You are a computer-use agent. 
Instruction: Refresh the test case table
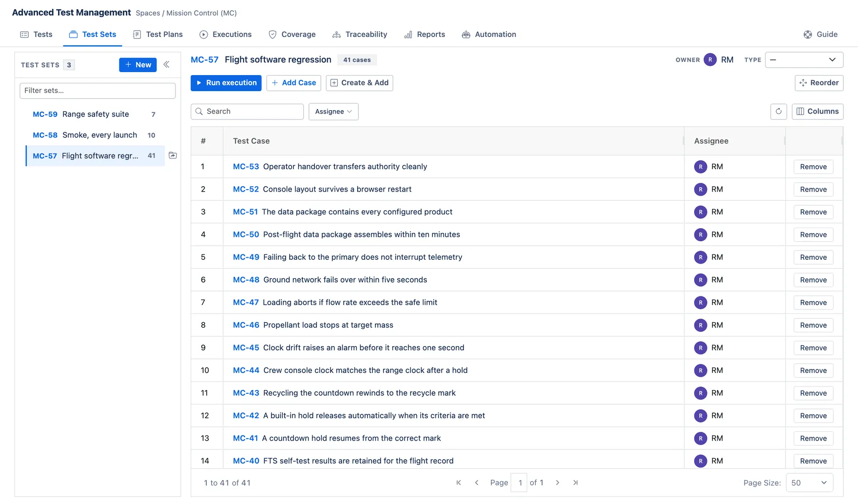click(x=779, y=112)
